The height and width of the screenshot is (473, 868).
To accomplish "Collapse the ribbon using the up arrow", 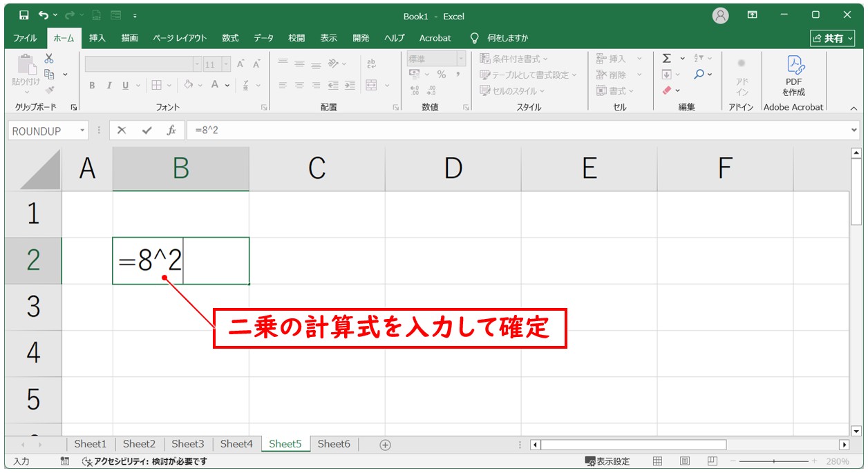I will coord(853,108).
